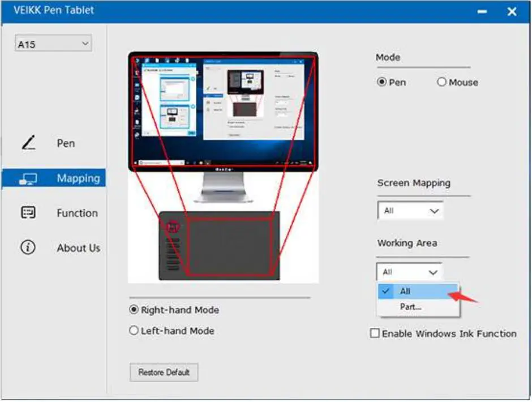
Task: Switch to Mouse mode
Action: pos(443,82)
